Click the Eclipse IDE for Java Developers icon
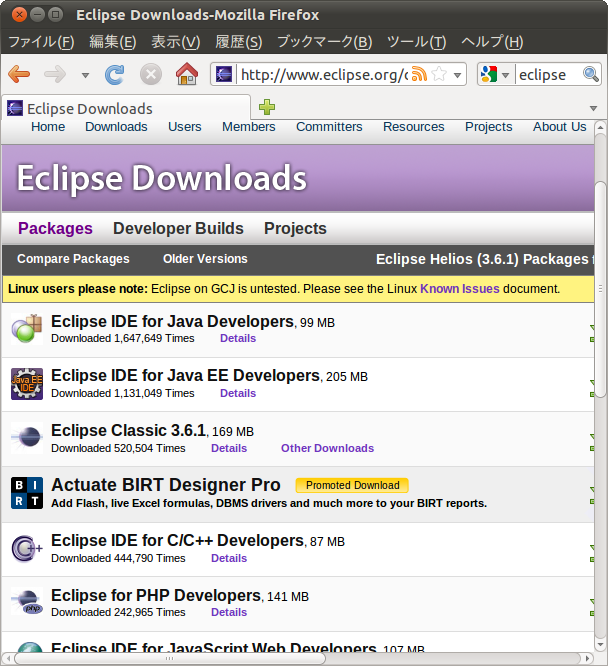Screen dimensions: 608x666 point(27,329)
